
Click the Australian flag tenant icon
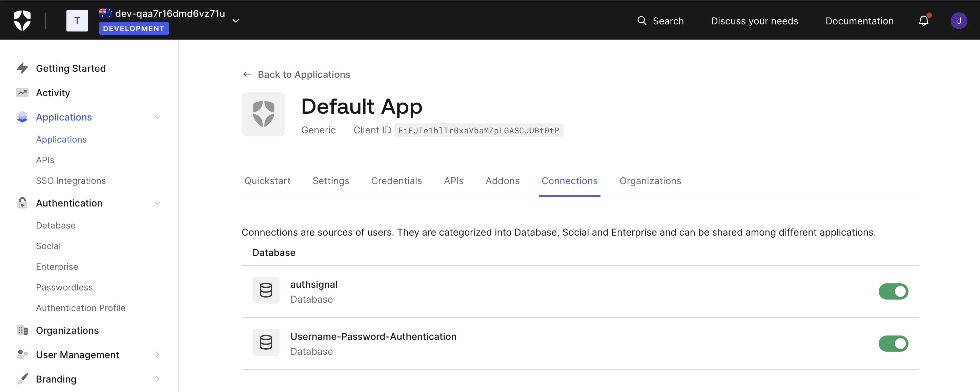click(x=105, y=13)
